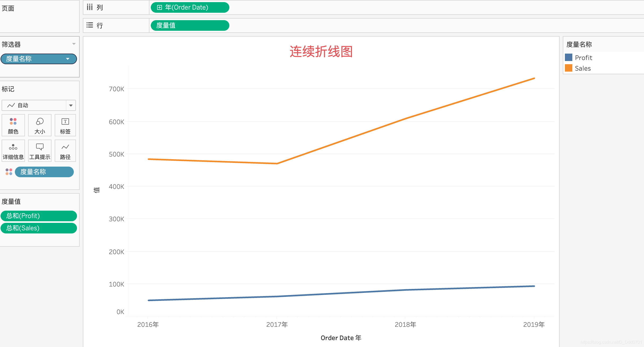Click the color dots icon beside 度量名称 pill

coord(9,172)
